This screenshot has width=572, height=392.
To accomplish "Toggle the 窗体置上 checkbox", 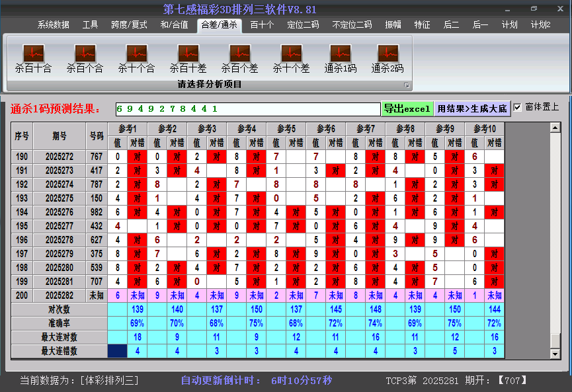I will [518, 107].
